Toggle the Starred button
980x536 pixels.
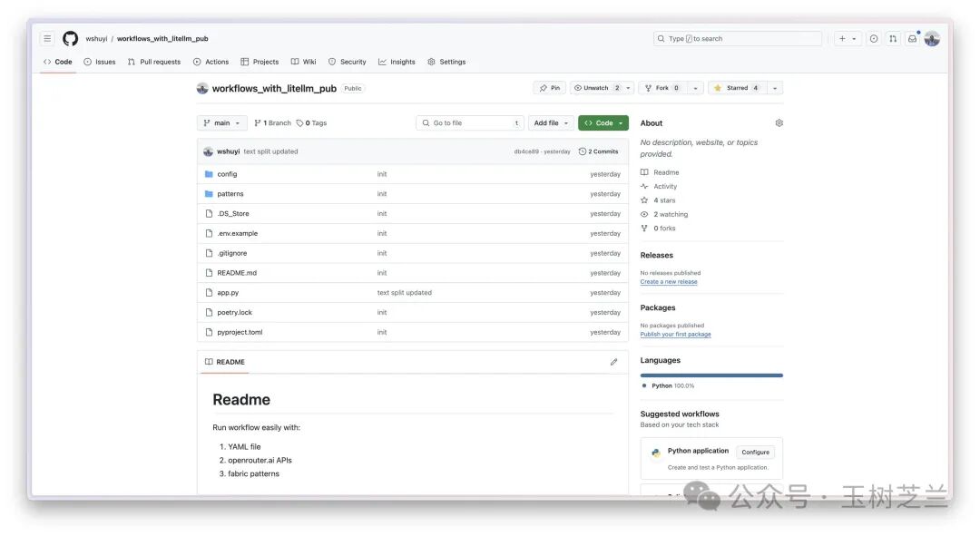(737, 88)
